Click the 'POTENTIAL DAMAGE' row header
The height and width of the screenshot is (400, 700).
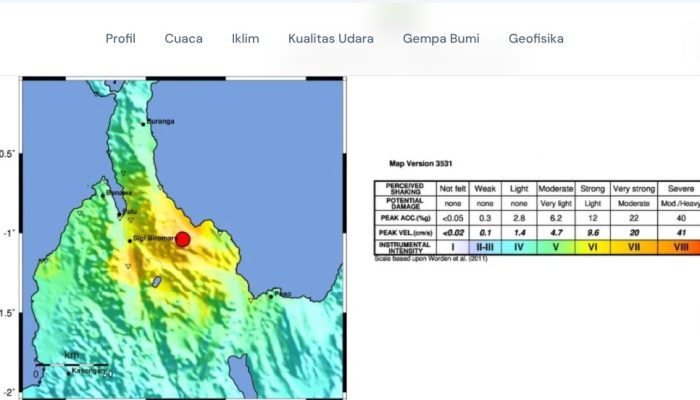click(x=405, y=204)
